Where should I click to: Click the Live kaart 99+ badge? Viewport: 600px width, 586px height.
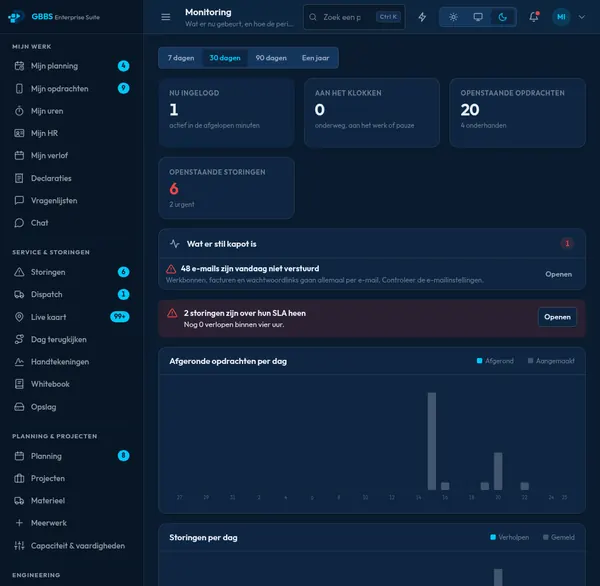120,317
